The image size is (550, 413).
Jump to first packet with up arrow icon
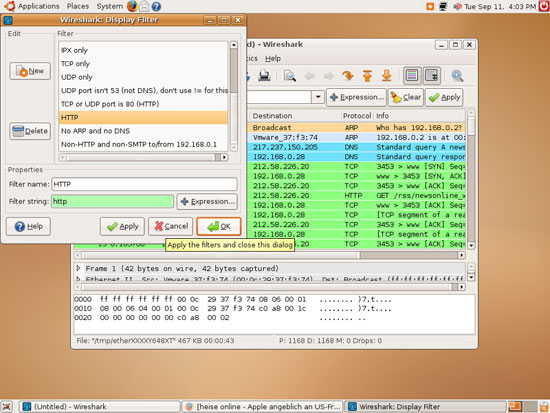367,76
